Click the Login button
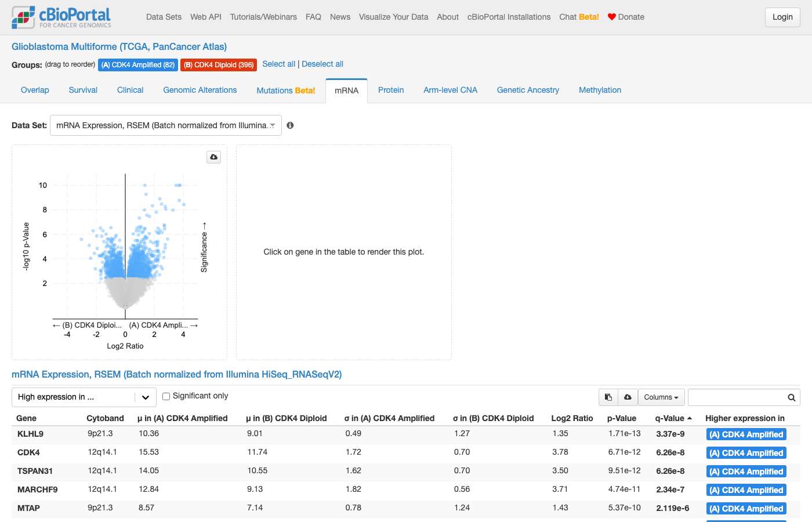This screenshot has height=522, width=812. point(782,17)
